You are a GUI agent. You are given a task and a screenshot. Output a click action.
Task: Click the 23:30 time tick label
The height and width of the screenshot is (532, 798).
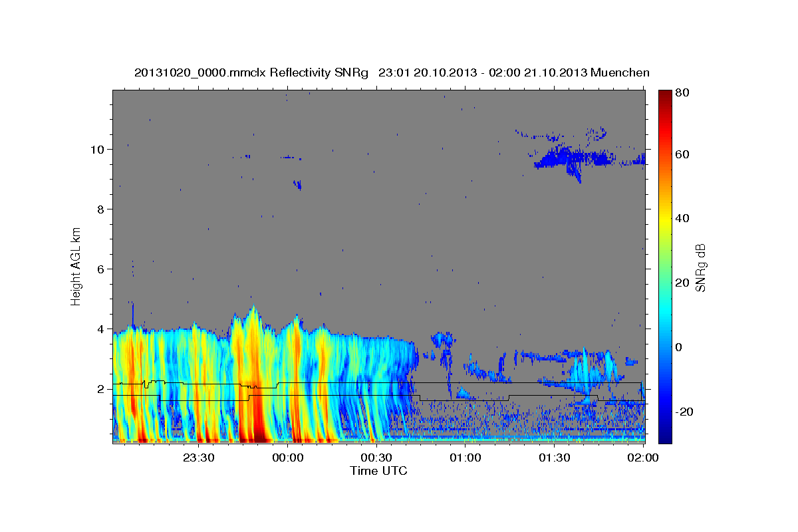click(198, 458)
